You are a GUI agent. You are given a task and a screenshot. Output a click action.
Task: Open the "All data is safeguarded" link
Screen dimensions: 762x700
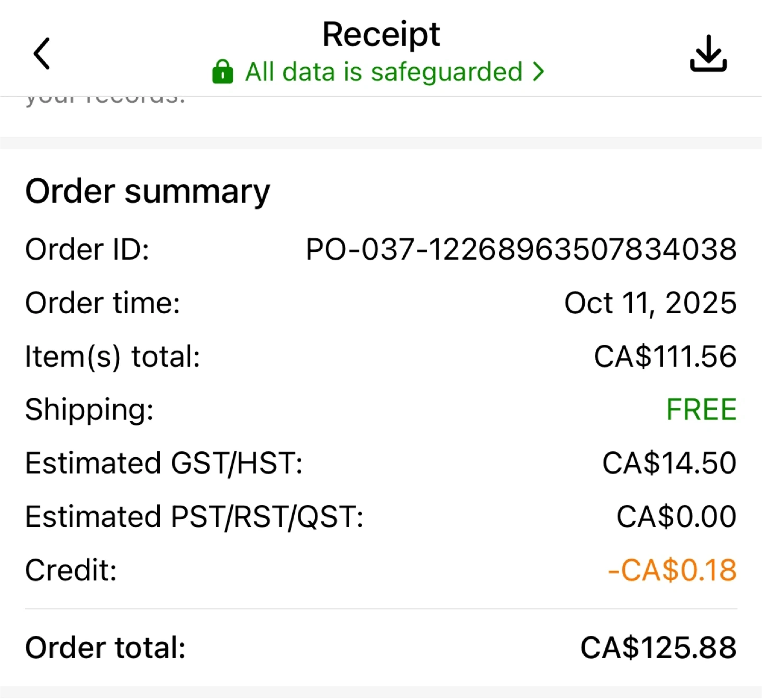coord(384,72)
